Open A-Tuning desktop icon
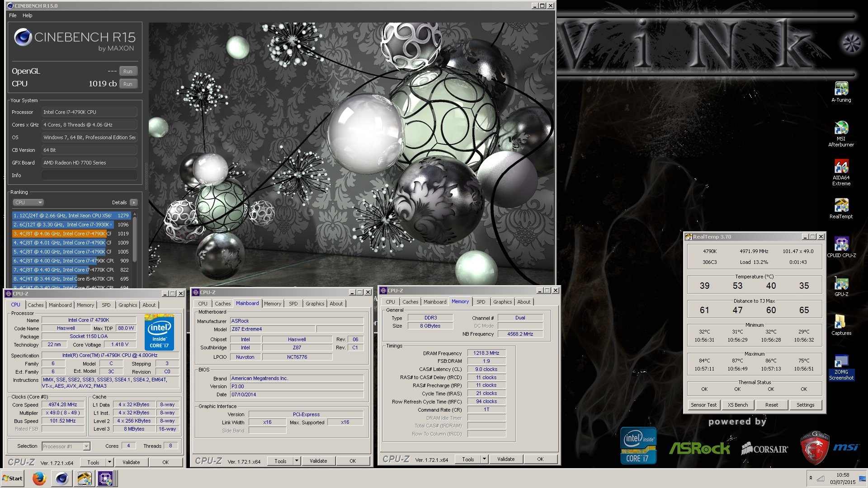 (x=841, y=92)
